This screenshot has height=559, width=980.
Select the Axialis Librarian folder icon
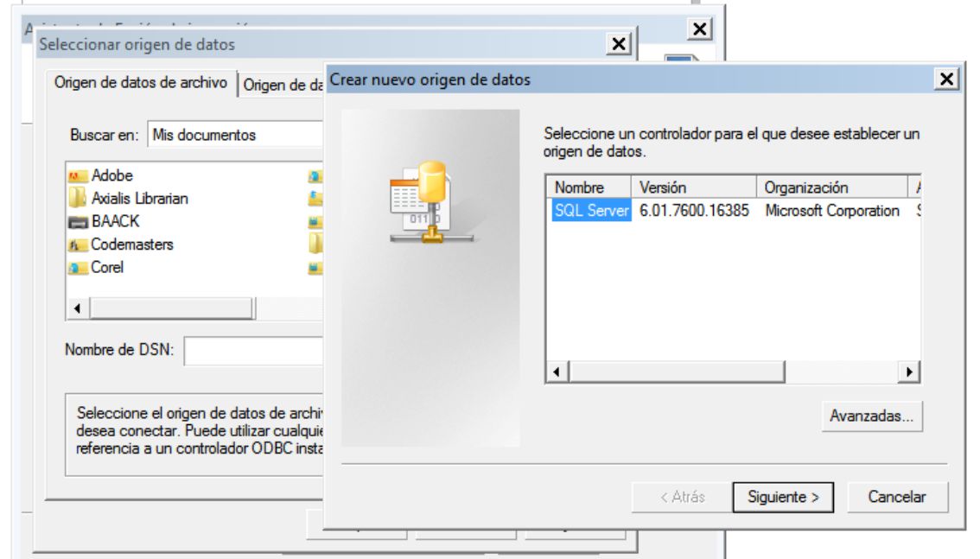pyautogui.click(x=78, y=199)
